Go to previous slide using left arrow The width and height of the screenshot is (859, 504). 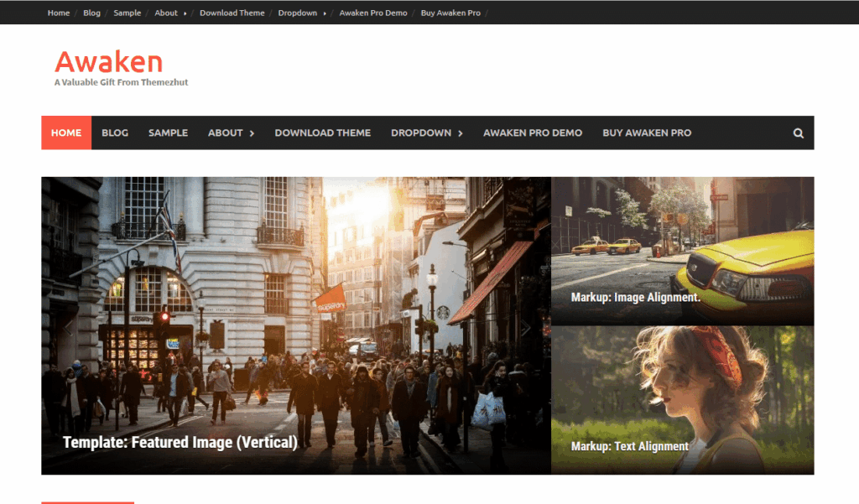tap(69, 328)
